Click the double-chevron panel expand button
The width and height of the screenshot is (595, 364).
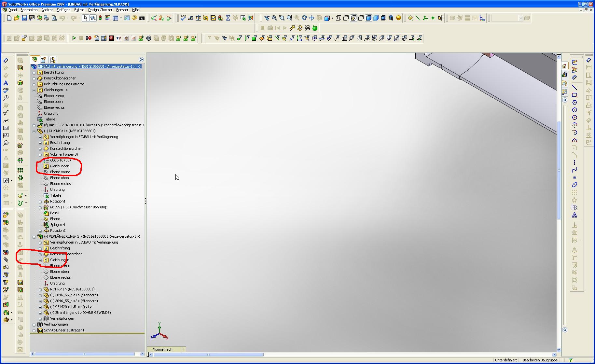click(x=141, y=60)
